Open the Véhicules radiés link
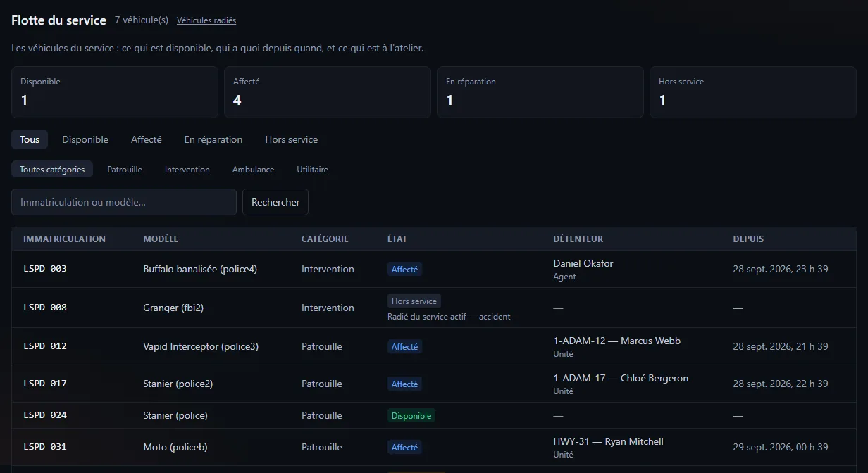The height and width of the screenshot is (473, 868). coord(206,20)
